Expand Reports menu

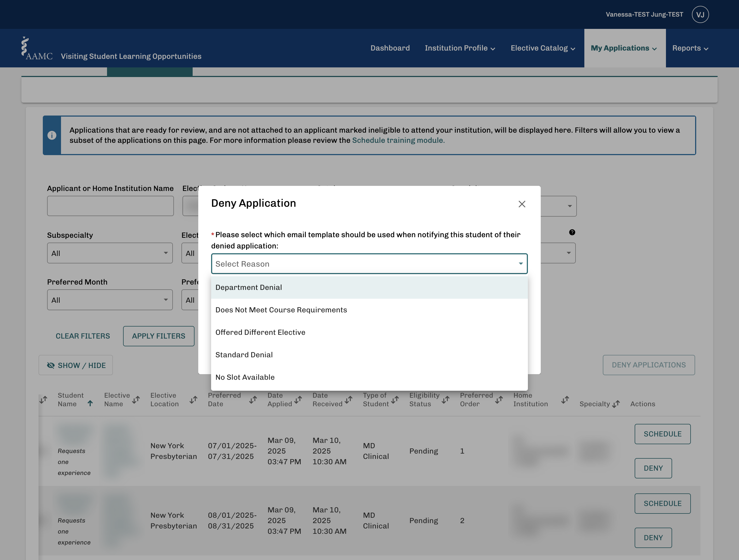click(690, 48)
